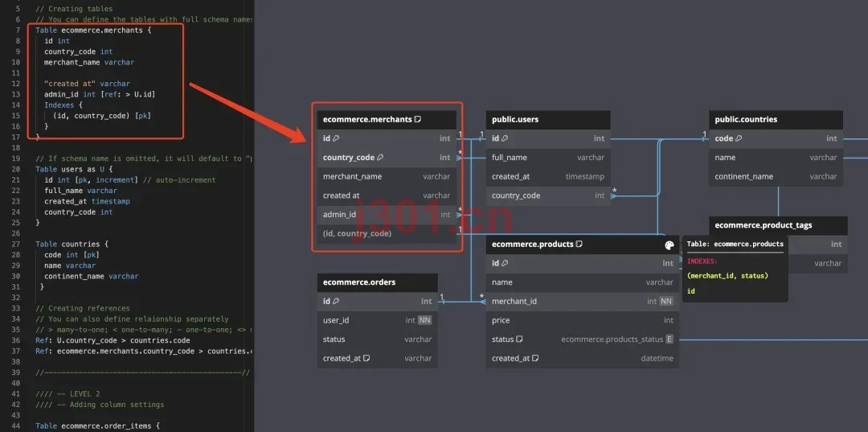
Task: Select merchant_name row in ecommerce.merchants table
Action: click(x=387, y=177)
